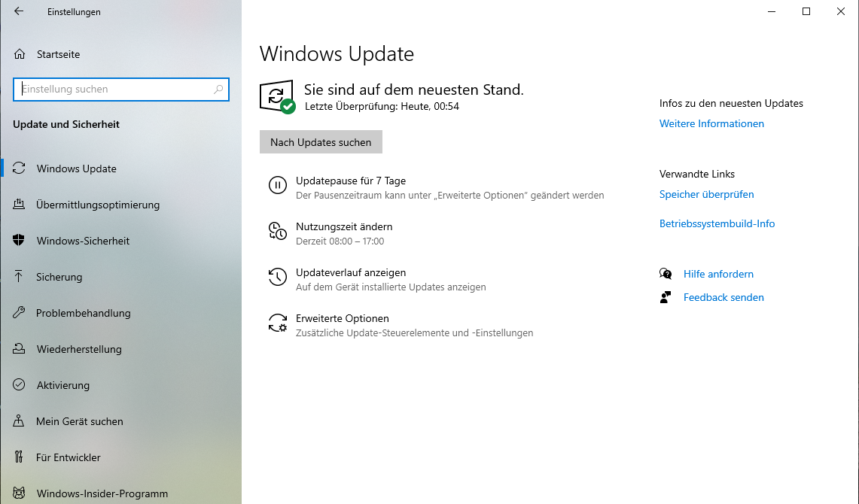The width and height of the screenshot is (859, 504).
Task: Click the Wiederherstellung icon in sidebar
Action: [x=19, y=348]
